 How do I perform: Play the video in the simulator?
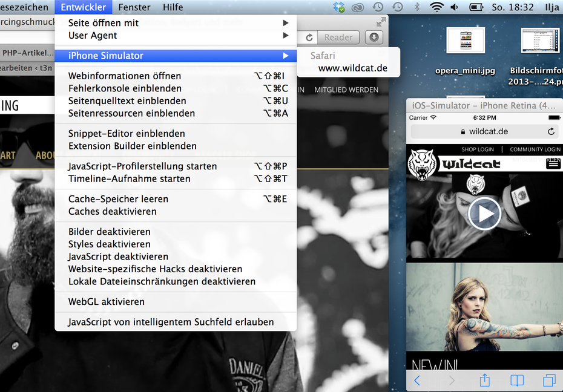[x=484, y=214]
